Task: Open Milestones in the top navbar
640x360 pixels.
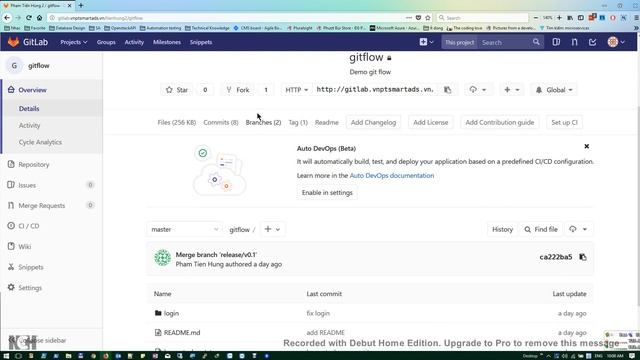Action: [x=167, y=42]
